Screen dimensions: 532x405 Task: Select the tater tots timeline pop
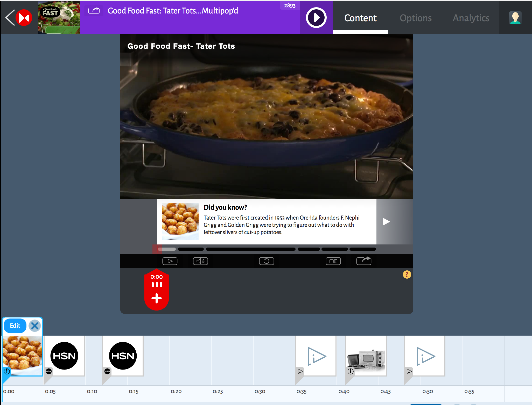(x=22, y=356)
